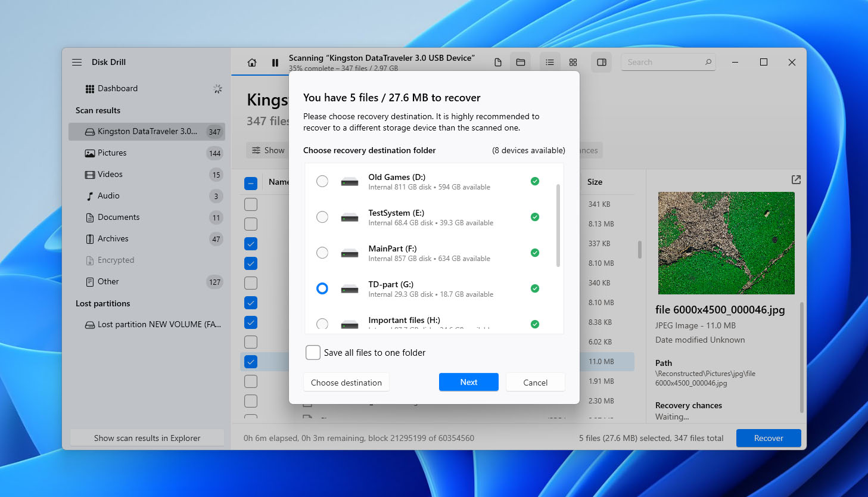This screenshot has width=868, height=497.
Task: Click the file icon in the toolbar
Action: click(498, 62)
